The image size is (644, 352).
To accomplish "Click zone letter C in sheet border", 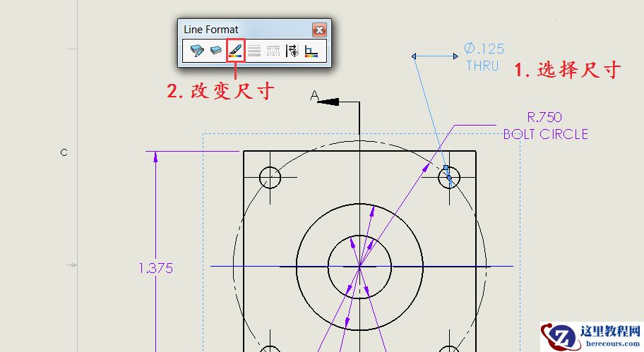I will tap(64, 152).
